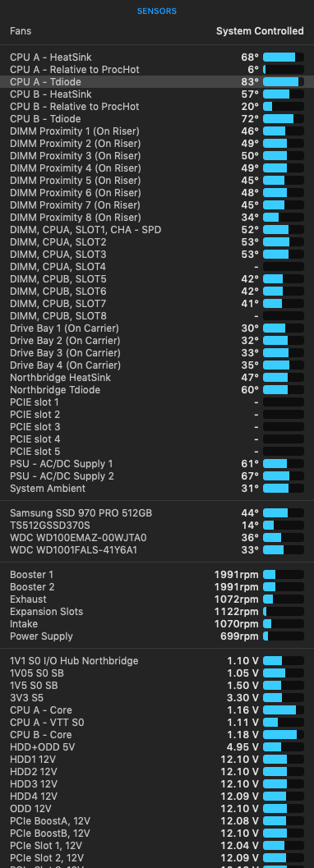Select the Booster 1 fan row
314x868 pixels.
tap(157, 575)
